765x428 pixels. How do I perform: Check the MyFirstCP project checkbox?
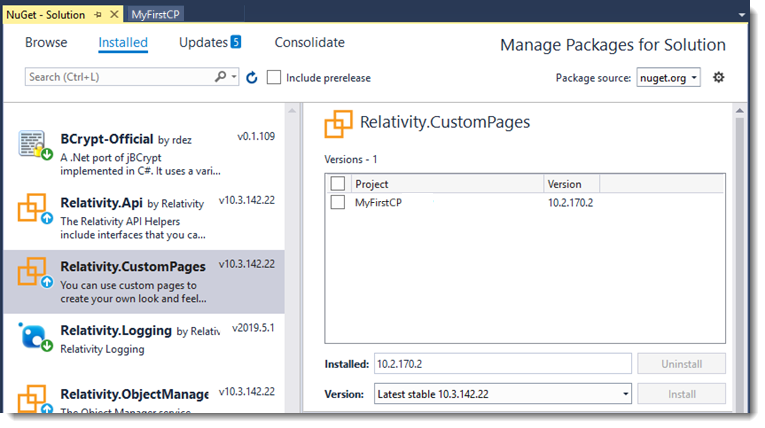click(338, 202)
